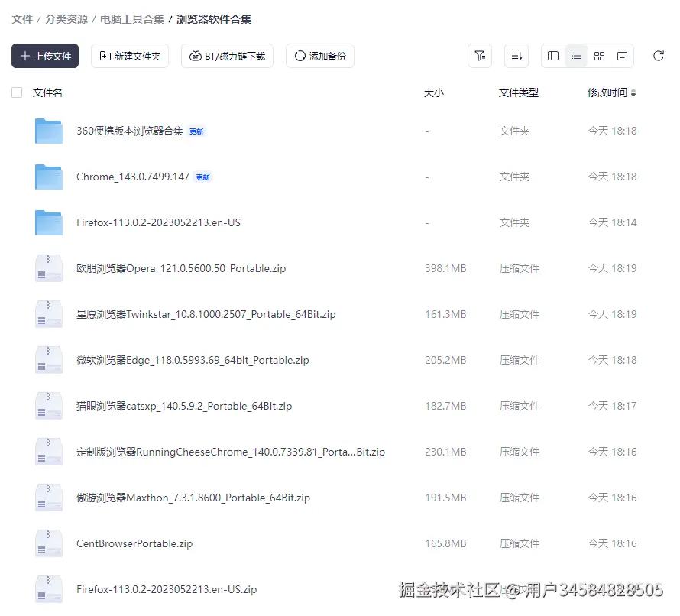Select 微软浏览器Edge_118.0.5993.69_64bit_Portable.zip
The width and height of the screenshot is (680, 616).
coord(193,360)
